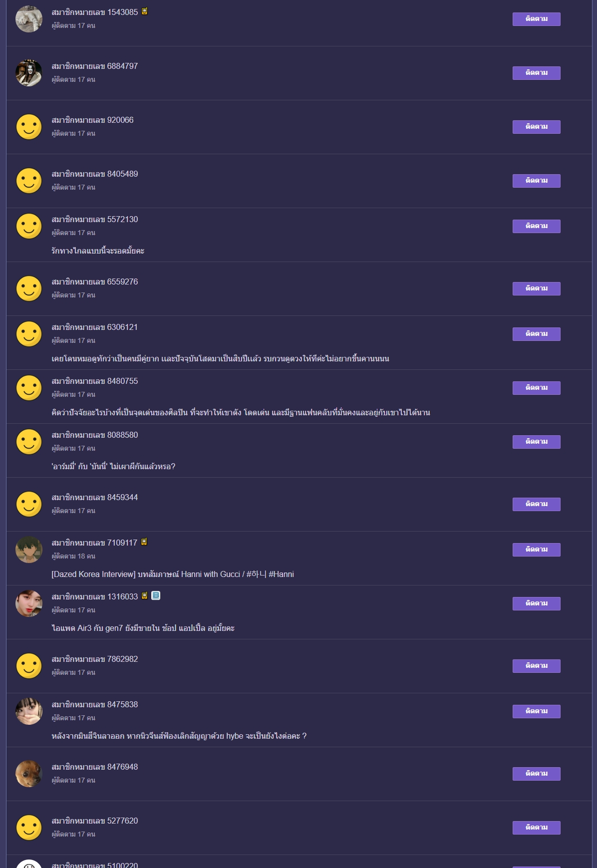Open the post mentioning hybe contract
Image resolution: width=597 pixels, height=868 pixels.
[x=179, y=736]
